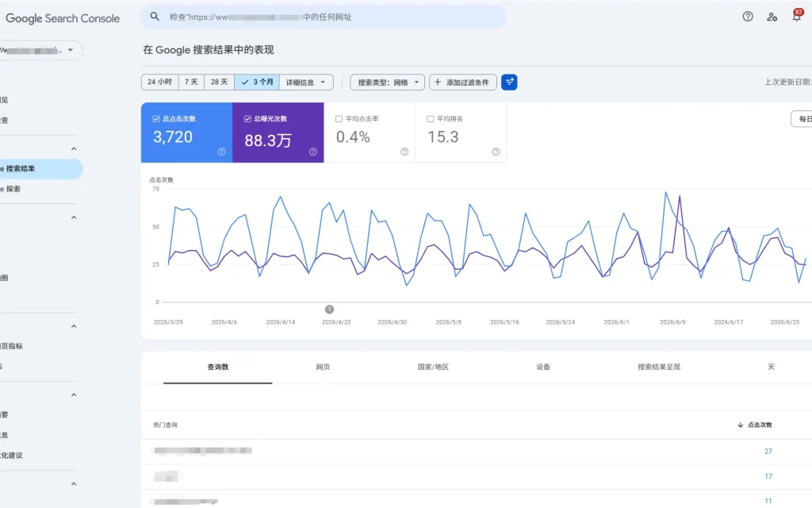Viewport: 812px width, 508px height.
Task: Click plus icon in 添加过滤条件 button
Action: click(x=438, y=82)
